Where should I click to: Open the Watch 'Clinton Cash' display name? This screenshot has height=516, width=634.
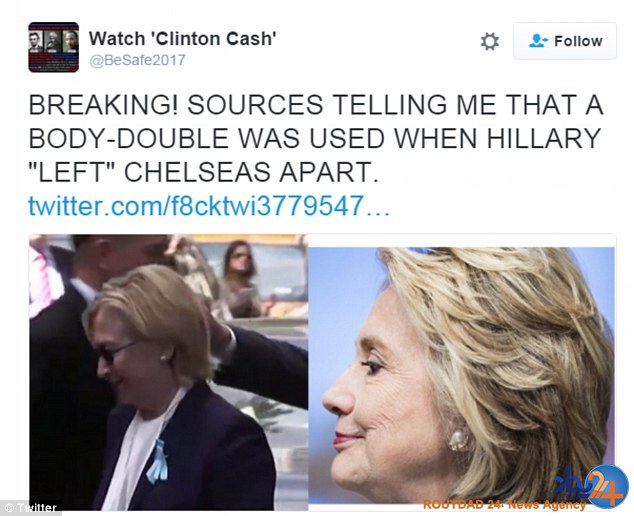click(x=182, y=39)
